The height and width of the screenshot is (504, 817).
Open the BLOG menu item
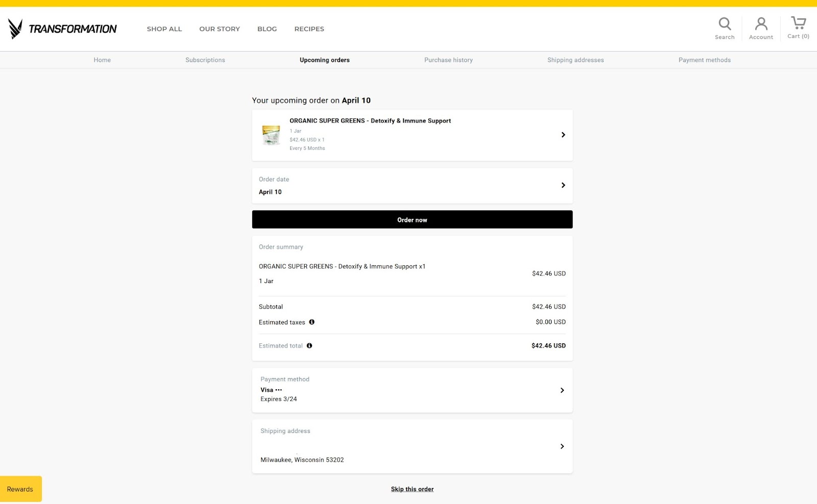267,29
